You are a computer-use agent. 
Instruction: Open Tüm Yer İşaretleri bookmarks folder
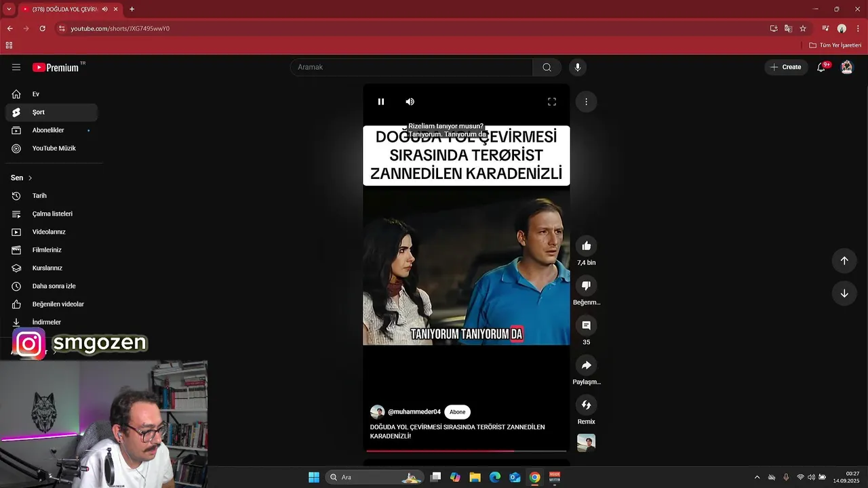[835, 45]
